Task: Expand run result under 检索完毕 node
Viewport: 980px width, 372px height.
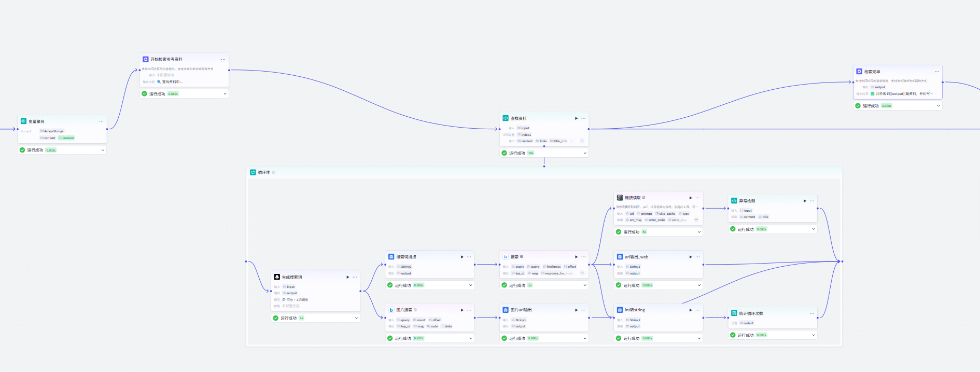Action: tap(939, 106)
